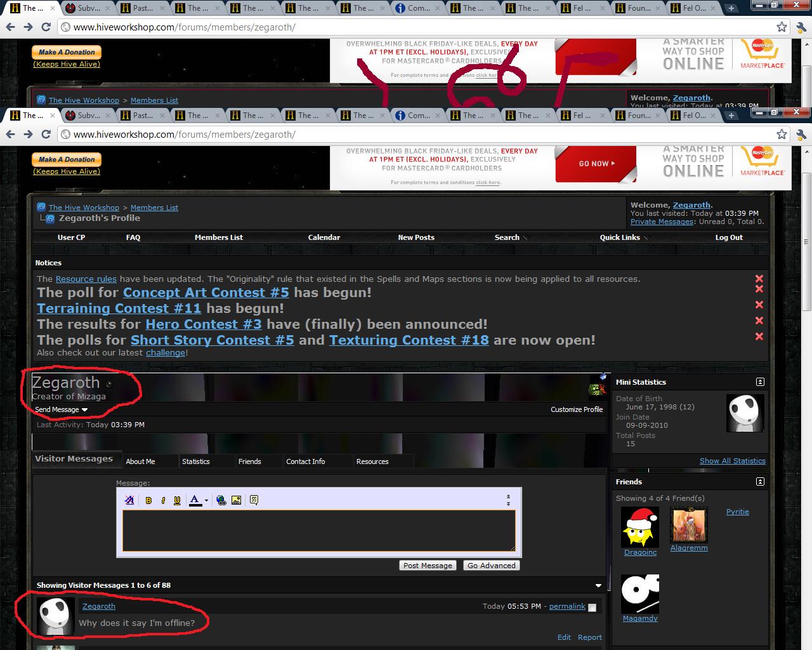This screenshot has width=812, height=650.
Task: Dismiss the Terraining Contest #11 notice
Action: 759,305
